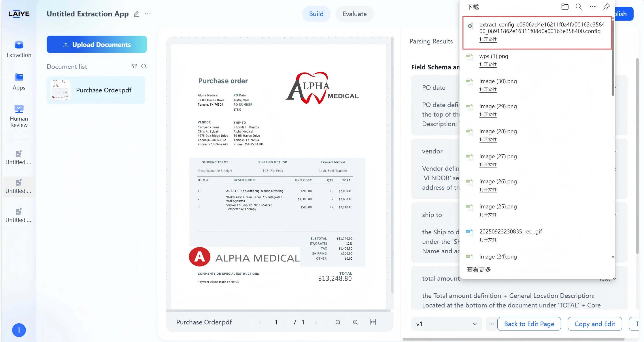Click the downloads scroll-down arrow
The height and width of the screenshot is (342, 644).
coord(613,257)
